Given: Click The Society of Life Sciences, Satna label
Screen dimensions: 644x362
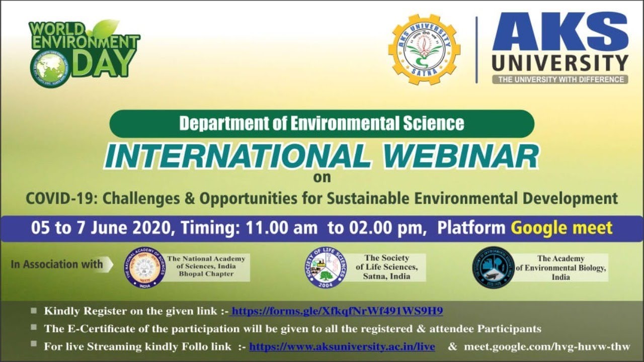Looking at the screenshot, I should tap(386, 267).
